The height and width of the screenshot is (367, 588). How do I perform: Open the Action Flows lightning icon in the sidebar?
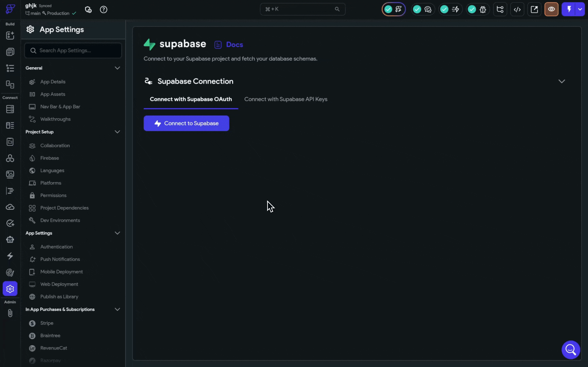[x=10, y=256]
